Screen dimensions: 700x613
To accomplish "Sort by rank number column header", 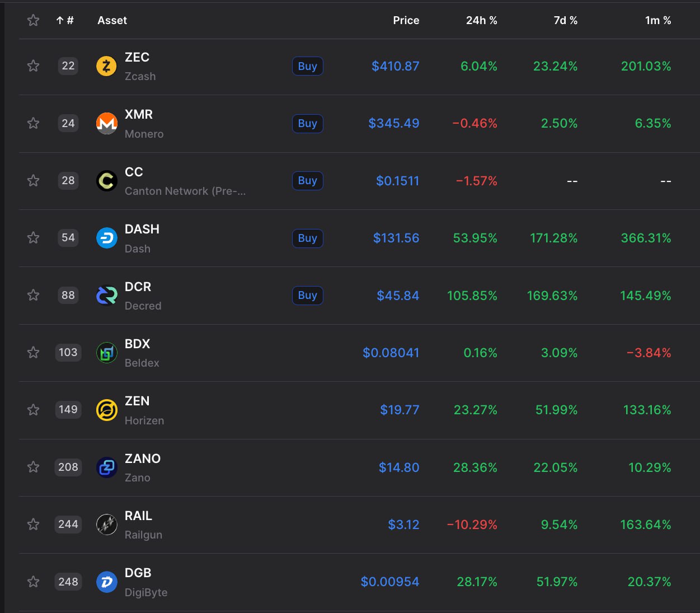I will (65, 21).
